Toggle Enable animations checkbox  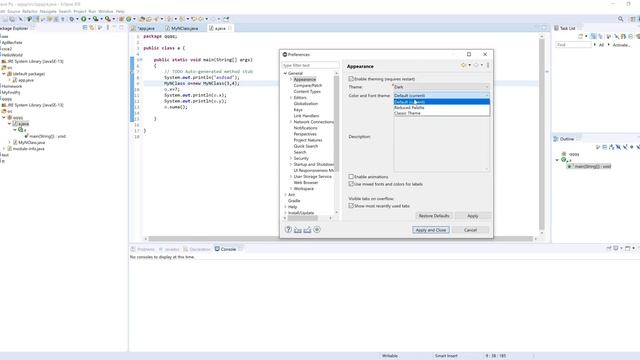[x=351, y=177]
